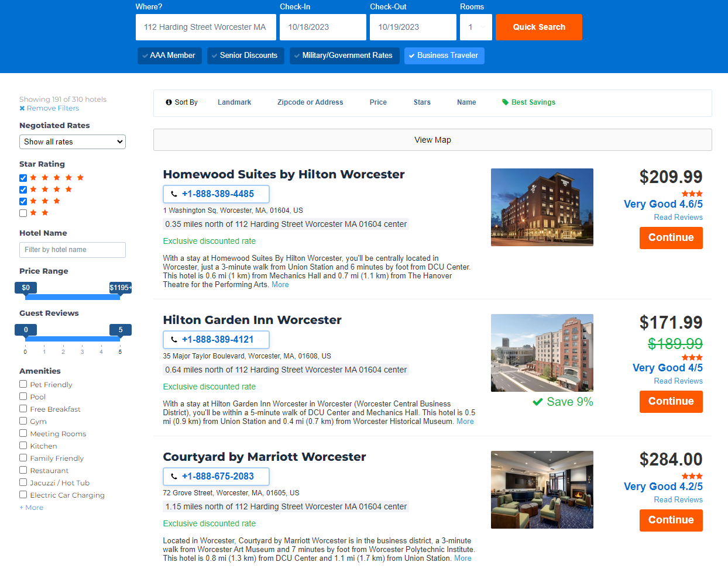Open the Homewood Suites hotel photo
Viewport: 728px width, 569px height.
542,207
